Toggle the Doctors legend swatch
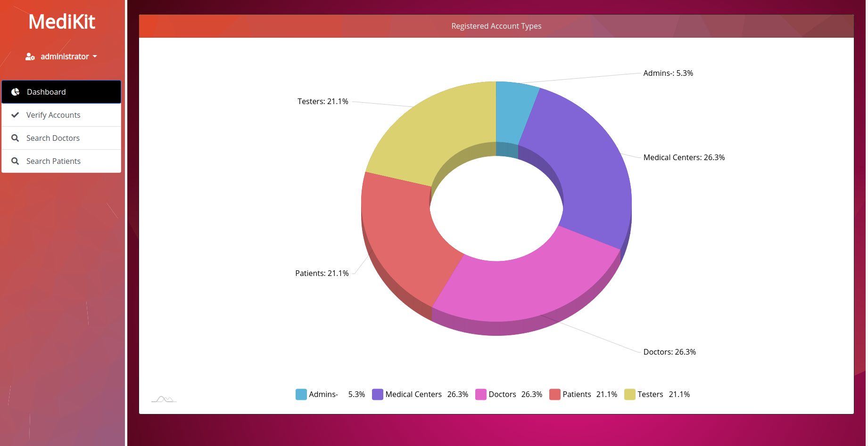The height and width of the screenshot is (446, 868). tap(481, 394)
